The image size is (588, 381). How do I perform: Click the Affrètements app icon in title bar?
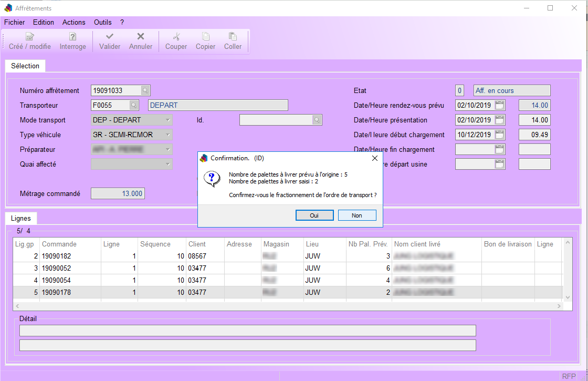coord(8,8)
